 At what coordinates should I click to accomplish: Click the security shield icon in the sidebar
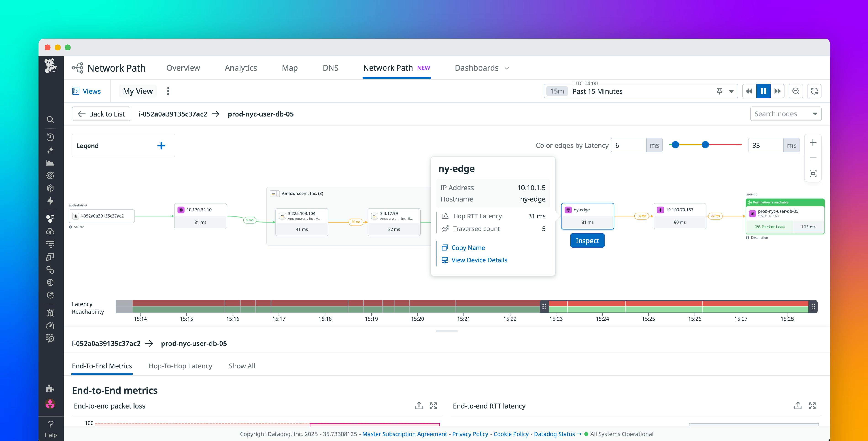click(50, 282)
